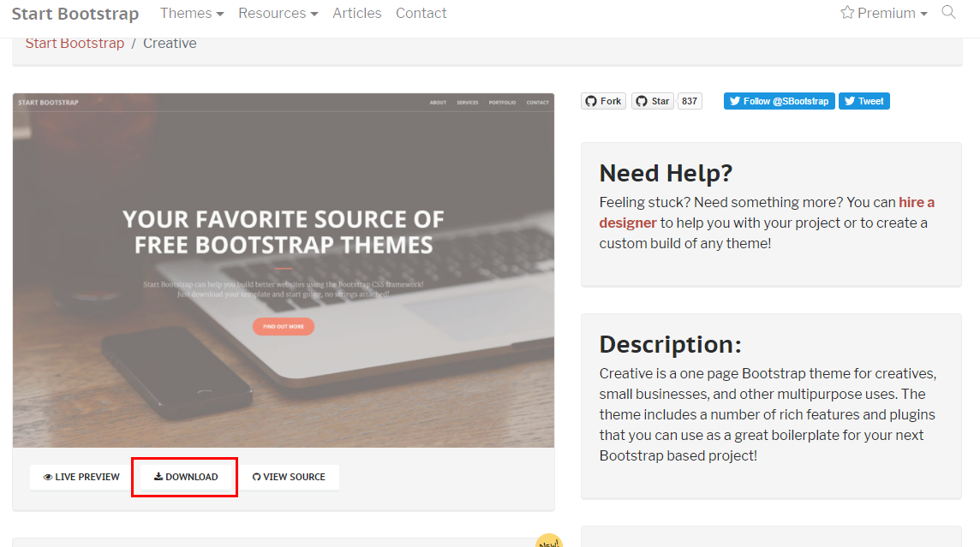Open the Themes dropdown menu
Viewport: 980px width, 547px height.
tap(191, 13)
